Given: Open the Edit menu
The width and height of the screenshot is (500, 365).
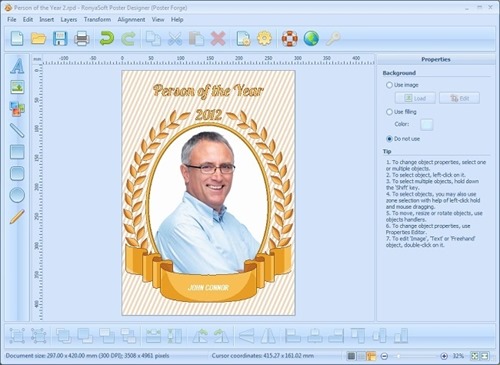Looking at the screenshot, I should [28, 20].
